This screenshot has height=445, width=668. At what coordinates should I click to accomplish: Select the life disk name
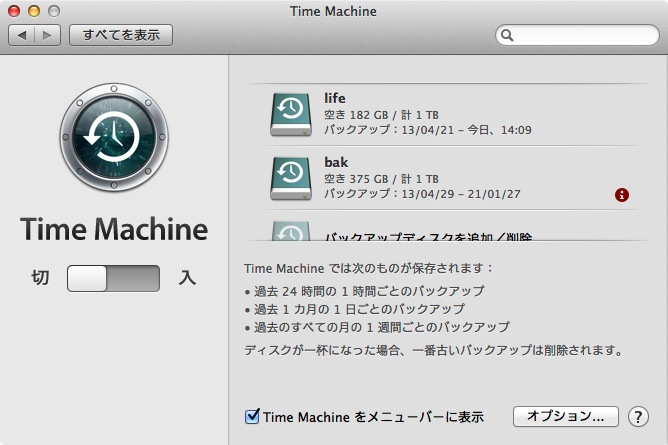coord(335,98)
